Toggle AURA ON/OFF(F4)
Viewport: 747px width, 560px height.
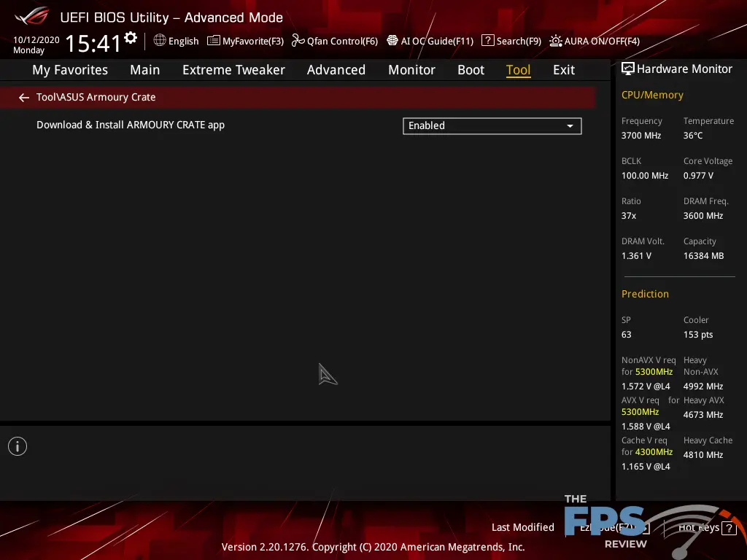[594, 41]
